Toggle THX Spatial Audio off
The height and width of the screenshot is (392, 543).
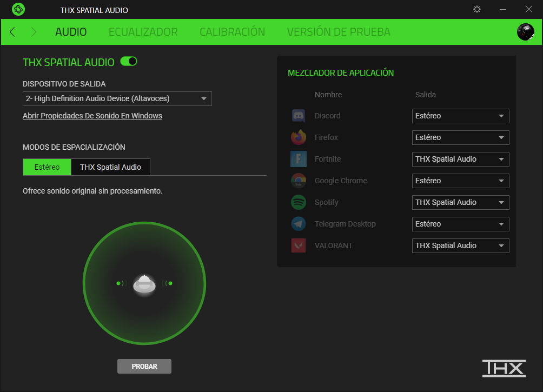pyautogui.click(x=129, y=61)
